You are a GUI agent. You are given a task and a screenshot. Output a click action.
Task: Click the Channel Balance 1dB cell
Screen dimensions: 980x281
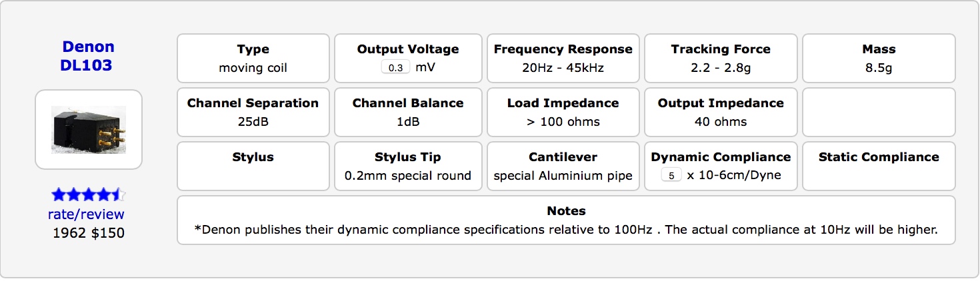click(407, 113)
